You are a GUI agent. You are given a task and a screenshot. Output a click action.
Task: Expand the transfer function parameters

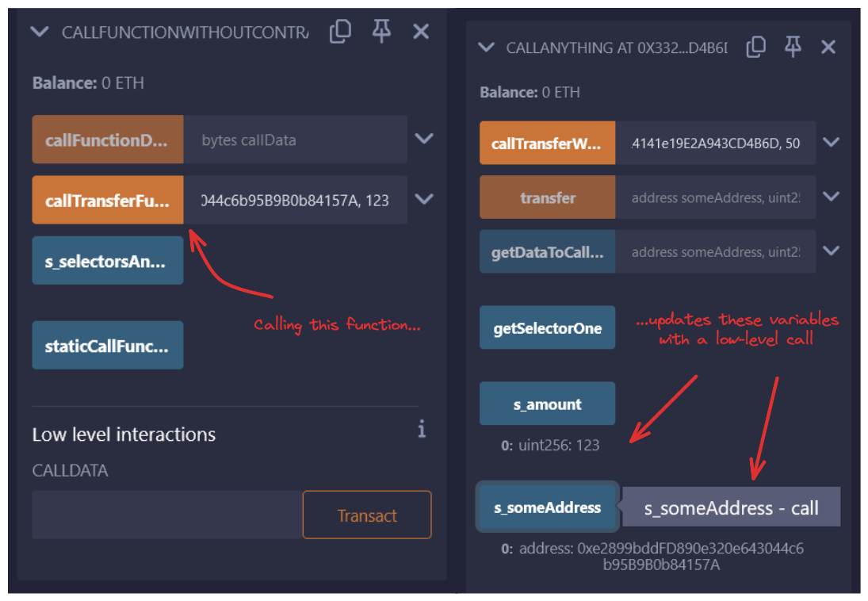(831, 197)
